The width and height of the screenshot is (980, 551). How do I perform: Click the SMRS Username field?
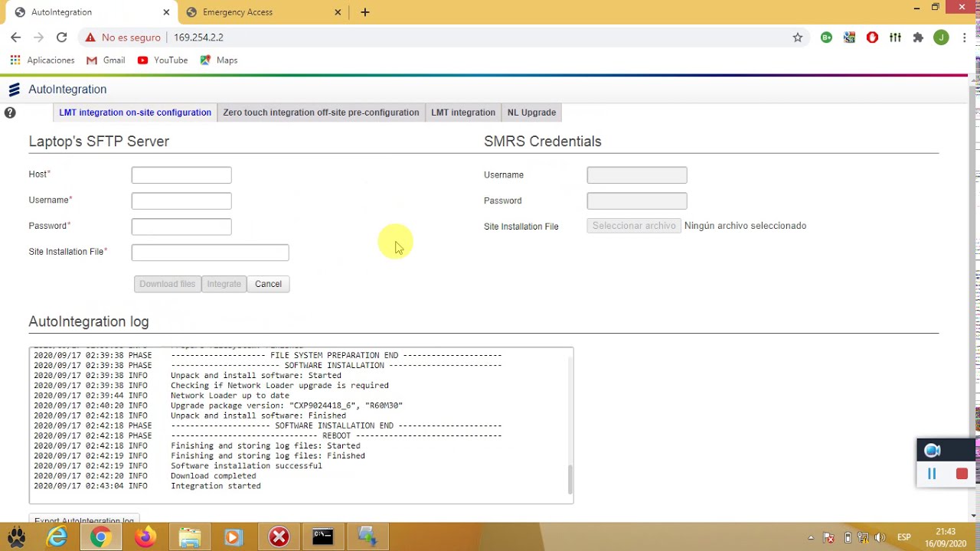pyautogui.click(x=637, y=175)
